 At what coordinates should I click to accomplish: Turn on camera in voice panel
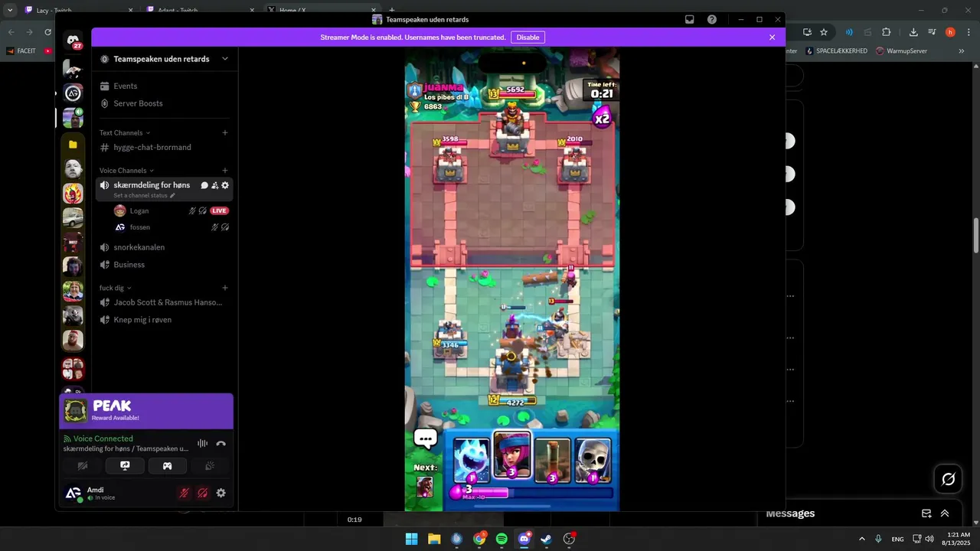tap(83, 465)
